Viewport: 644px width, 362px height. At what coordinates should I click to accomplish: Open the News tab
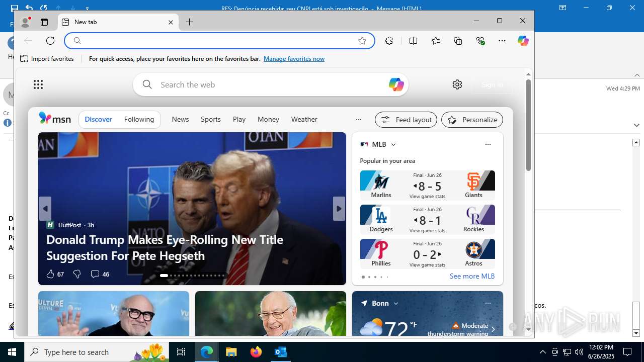tap(180, 120)
